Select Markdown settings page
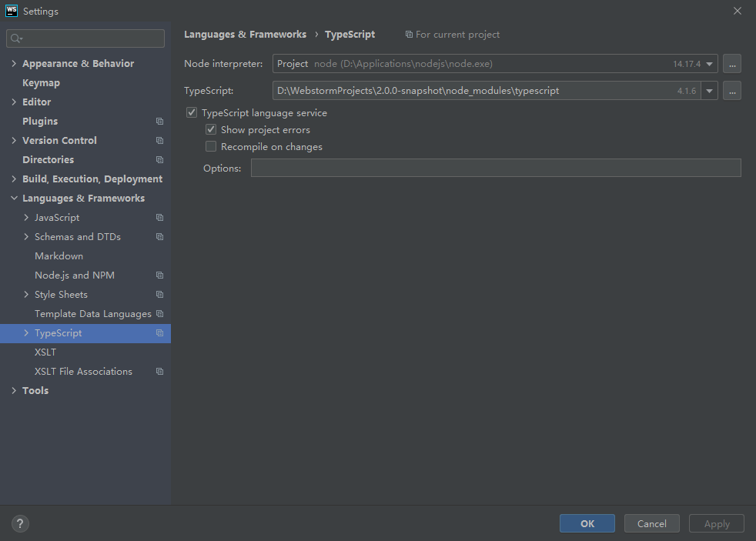 59,256
